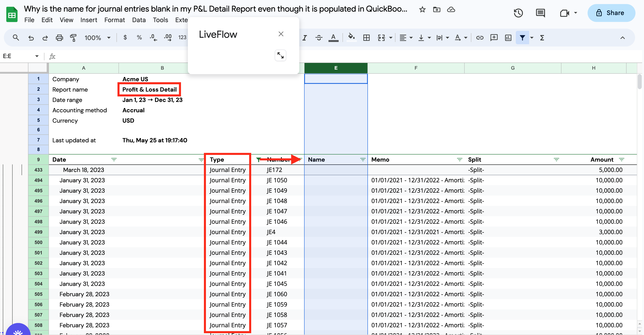Open the Google Sheets home icon
The height and width of the screenshot is (335, 644).
click(x=12, y=15)
